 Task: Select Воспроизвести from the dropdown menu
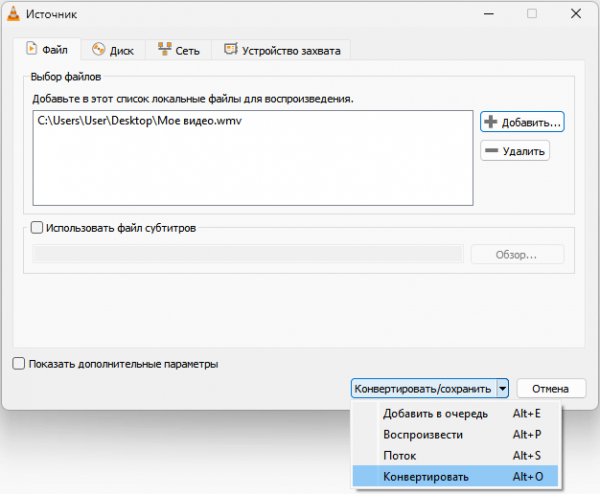point(455,435)
